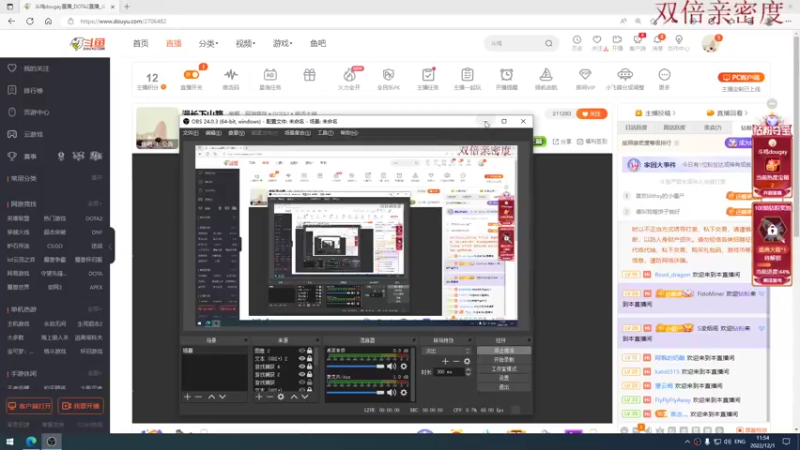This screenshot has height=450, width=800.
Task: Click the 开始录制 button in OBS controls
Action: pos(504,360)
